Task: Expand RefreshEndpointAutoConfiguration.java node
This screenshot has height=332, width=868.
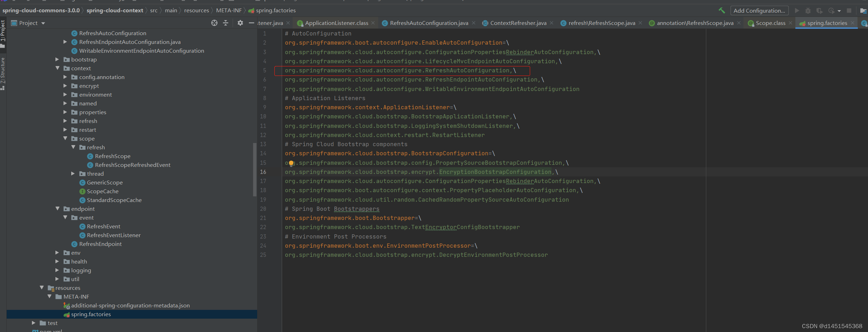Action: pyautogui.click(x=65, y=42)
